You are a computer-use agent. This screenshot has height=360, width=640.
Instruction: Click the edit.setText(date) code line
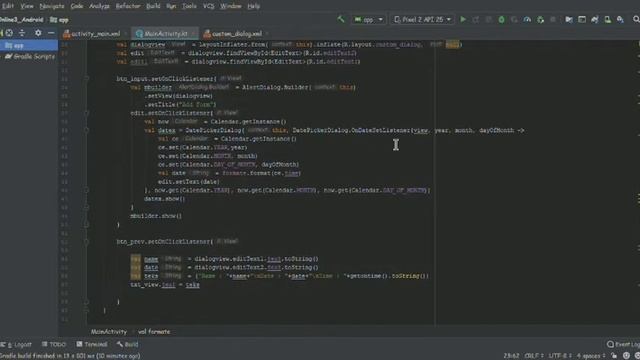189,182
